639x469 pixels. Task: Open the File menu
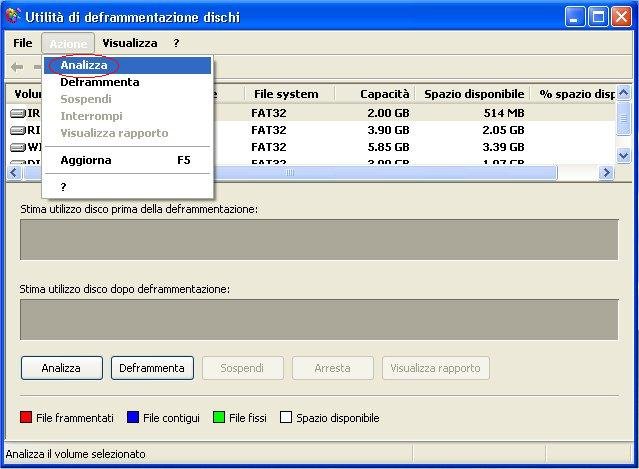22,43
